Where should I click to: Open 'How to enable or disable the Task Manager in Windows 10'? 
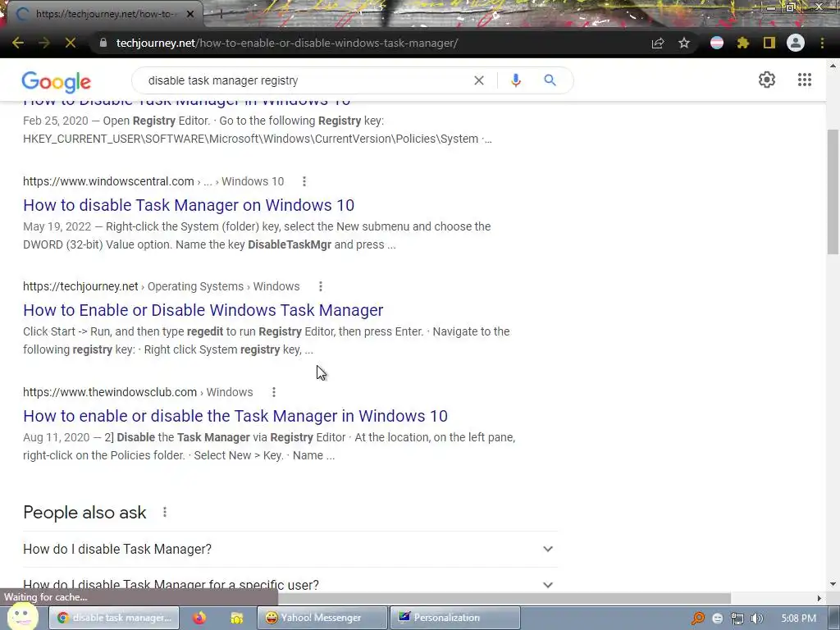(x=235, y=416)
